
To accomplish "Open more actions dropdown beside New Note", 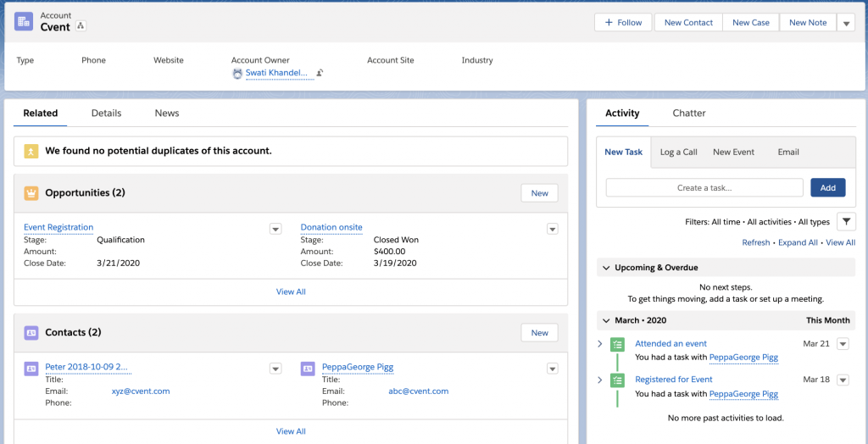I will point(846,23).
